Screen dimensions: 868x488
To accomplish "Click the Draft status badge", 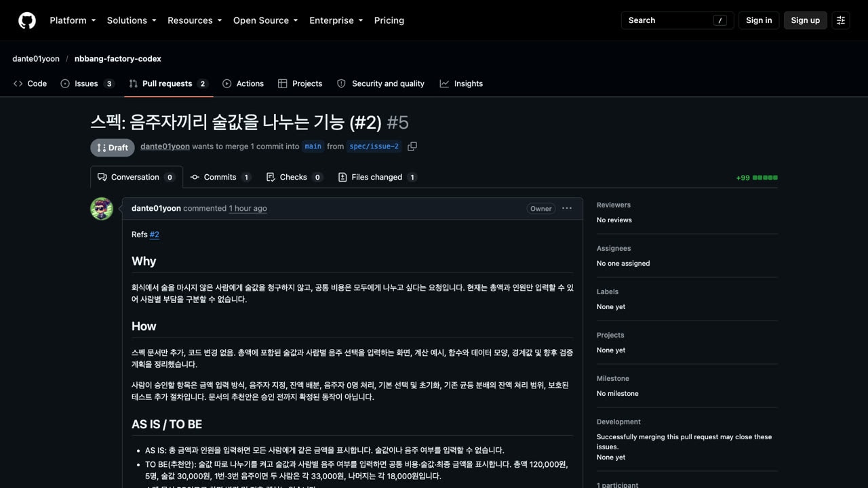I will [112, 147].
